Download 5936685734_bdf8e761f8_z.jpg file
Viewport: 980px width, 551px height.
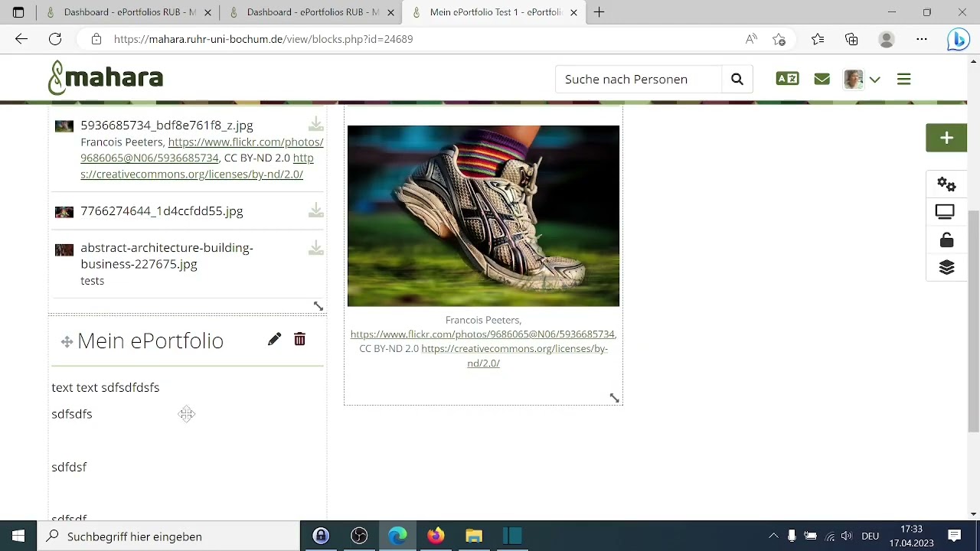point(315,125)
